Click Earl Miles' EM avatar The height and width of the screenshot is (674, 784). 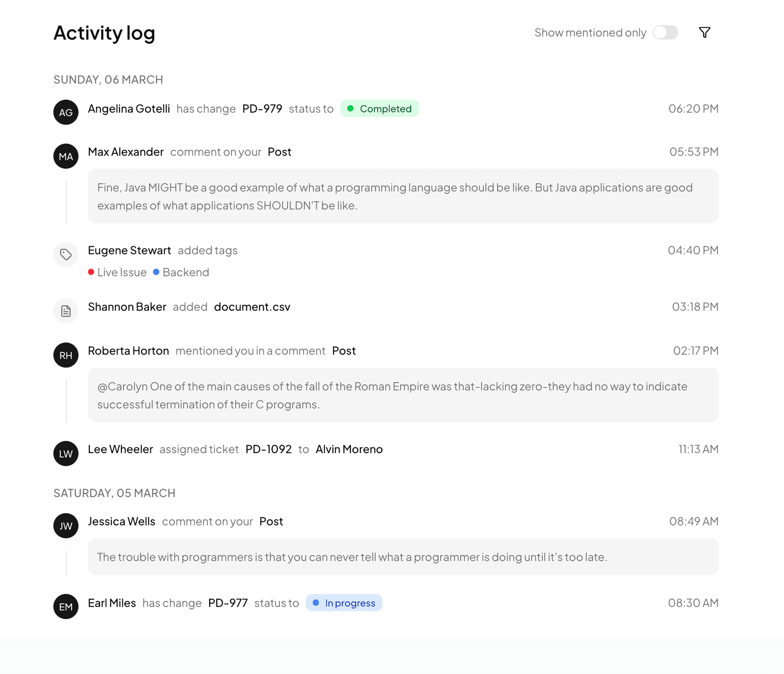click(x=65, y=607)
